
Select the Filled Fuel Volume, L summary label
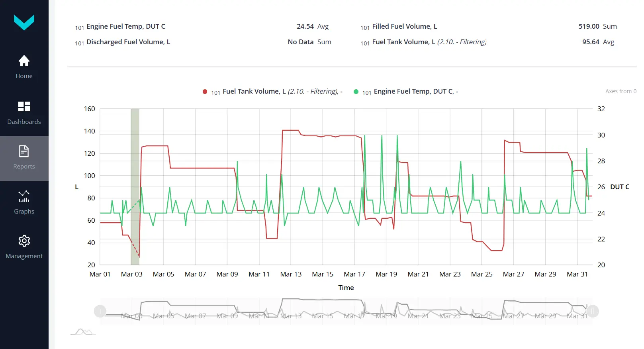click(405, 26)
